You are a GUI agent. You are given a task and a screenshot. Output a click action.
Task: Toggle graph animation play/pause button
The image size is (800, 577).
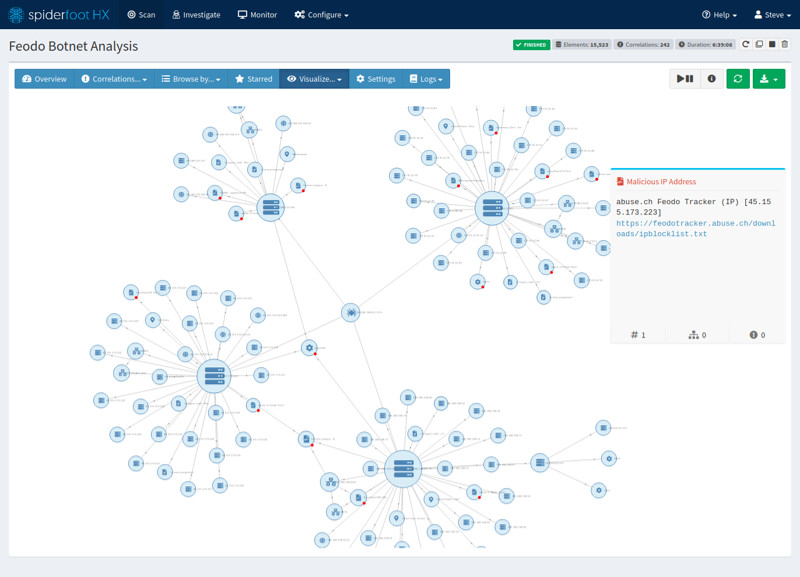click(685, 79)
